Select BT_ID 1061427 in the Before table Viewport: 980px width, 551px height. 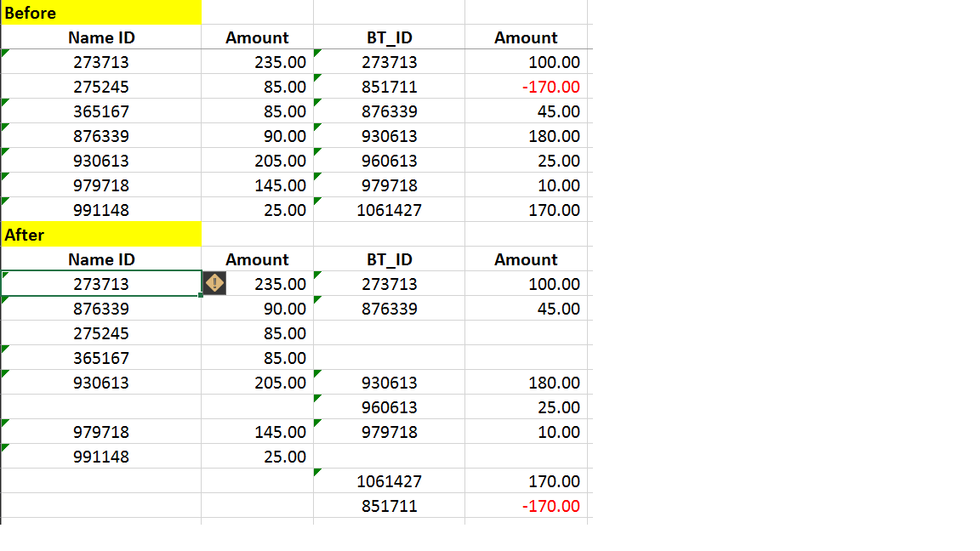pyautogui.click(x=389, y=210)
